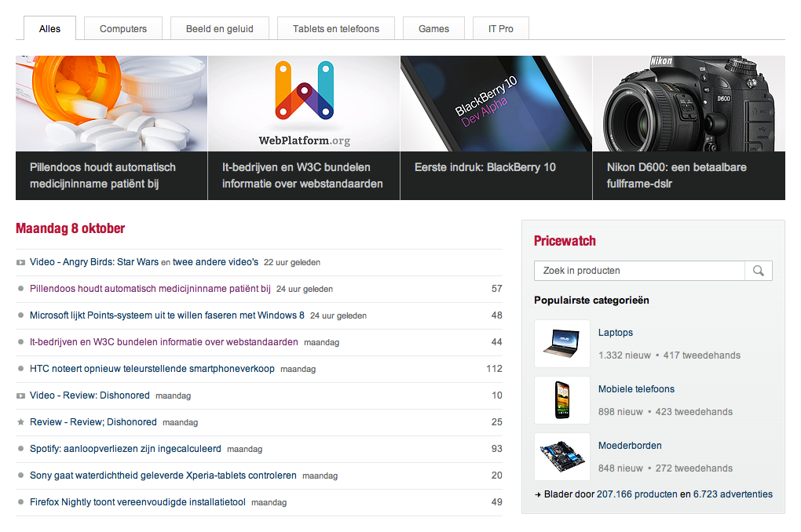
Task: Click the Maandag 8 oktober heading
Action: (71, 228)
